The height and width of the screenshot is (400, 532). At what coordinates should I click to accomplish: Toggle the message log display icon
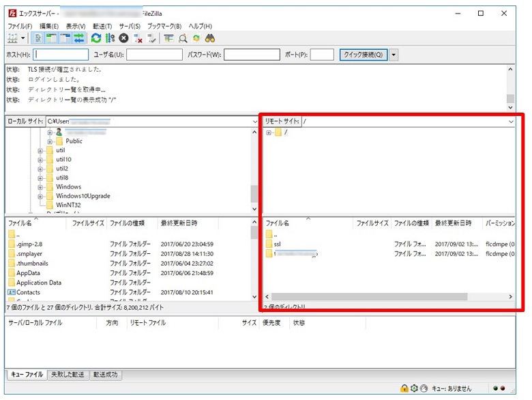coord(38,39)
